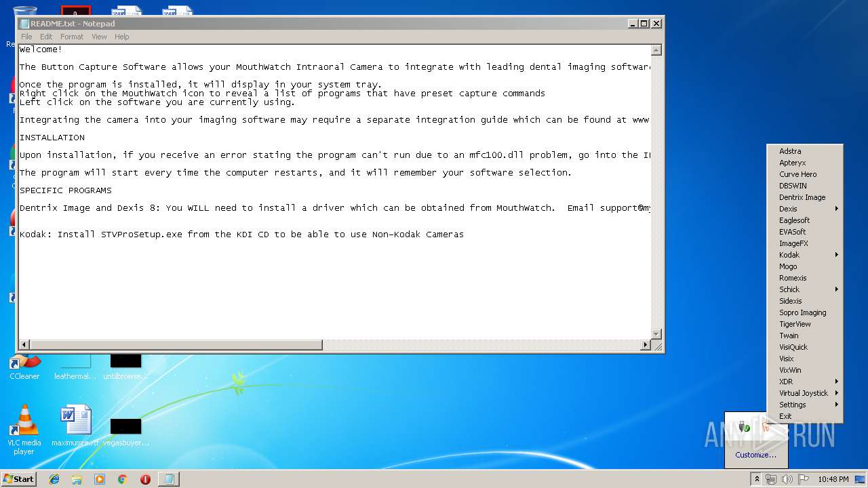The width and height of the screenshot is (868, 488).
Task: Click the volume speaker tray icon
Action: (x=787, y=479)
